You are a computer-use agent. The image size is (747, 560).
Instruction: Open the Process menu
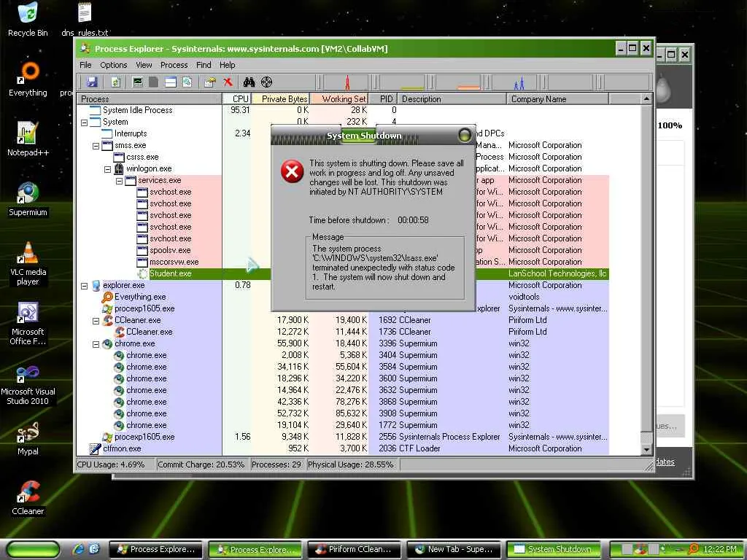[174, 65]
